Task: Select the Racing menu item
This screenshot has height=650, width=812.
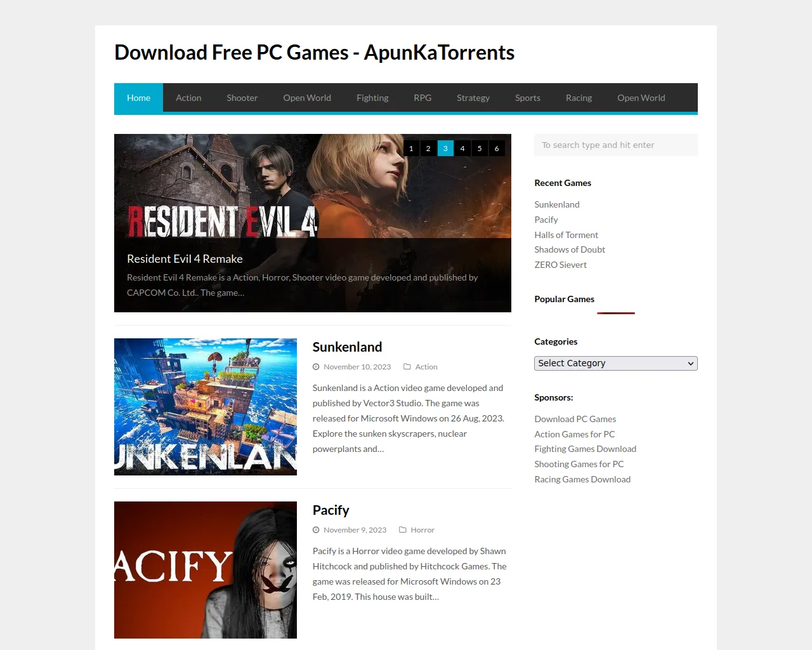Action: pyautogui.click(x=579, y=98)
